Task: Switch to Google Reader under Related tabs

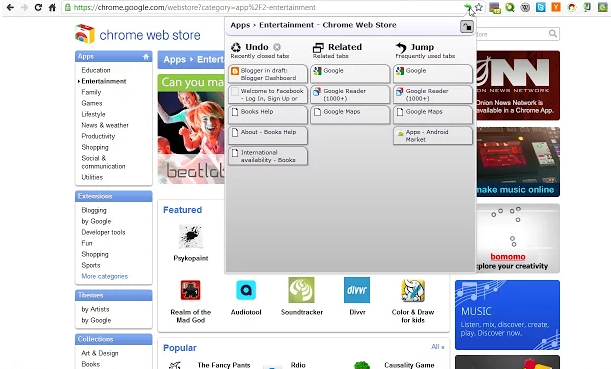Action: (x=350, y=95)
